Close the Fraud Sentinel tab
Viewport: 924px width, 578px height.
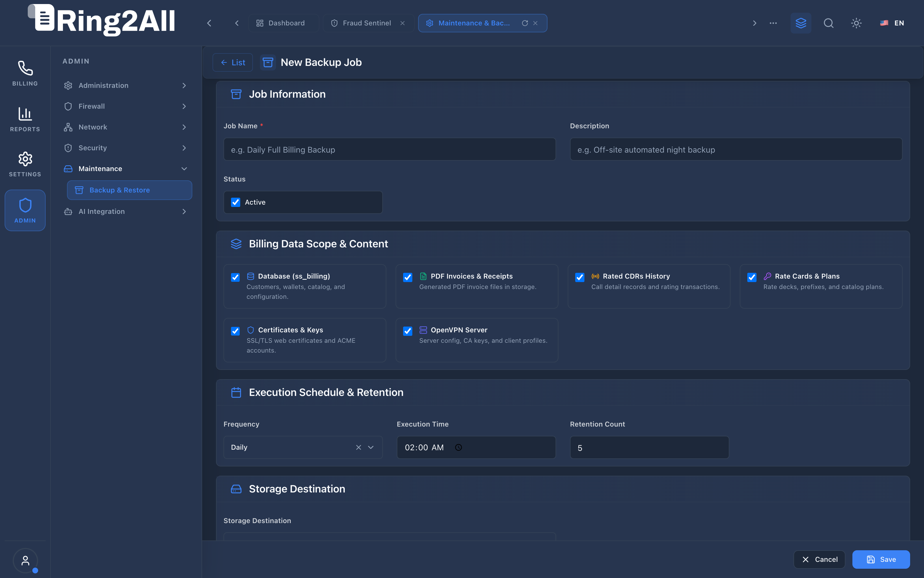[x=403, y=23]
